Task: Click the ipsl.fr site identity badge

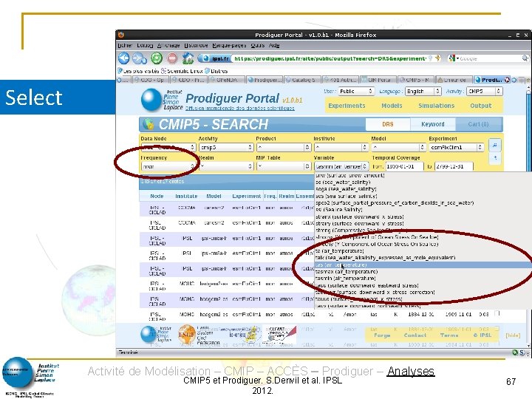Action: click(x=215, y=58)
